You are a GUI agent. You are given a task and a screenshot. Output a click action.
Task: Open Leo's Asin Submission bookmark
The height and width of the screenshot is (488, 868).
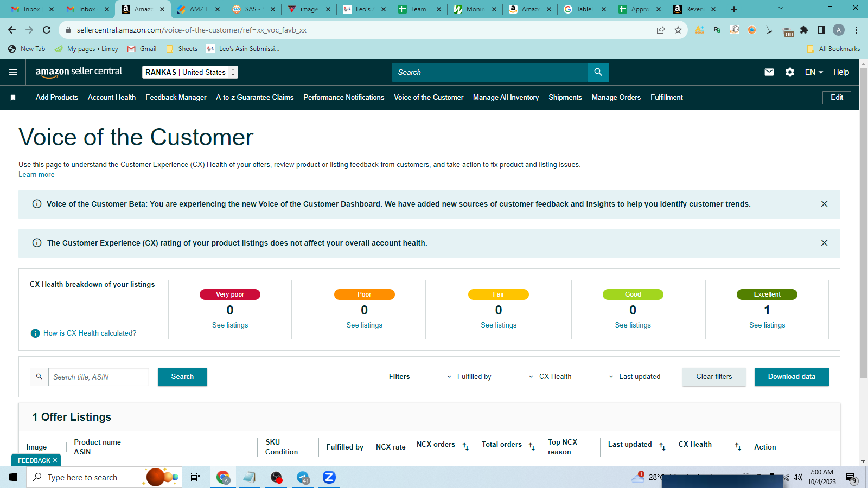coord(243,49)
